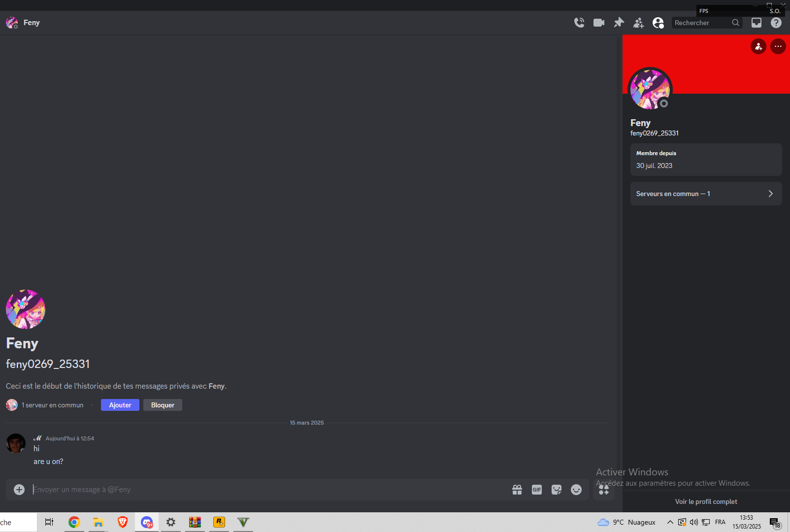Open Settings gear on the taskbar
790x532 pixels.
click(171, 522)
